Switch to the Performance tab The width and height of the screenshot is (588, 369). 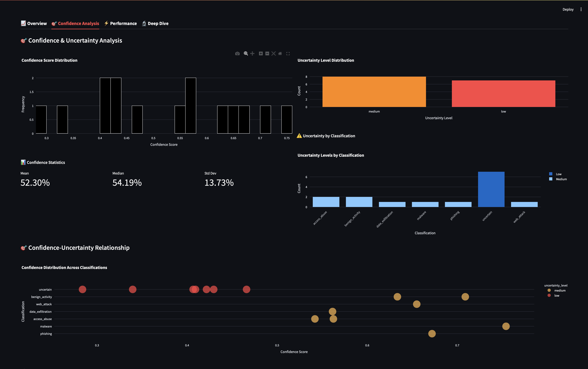tap(123, 23)
